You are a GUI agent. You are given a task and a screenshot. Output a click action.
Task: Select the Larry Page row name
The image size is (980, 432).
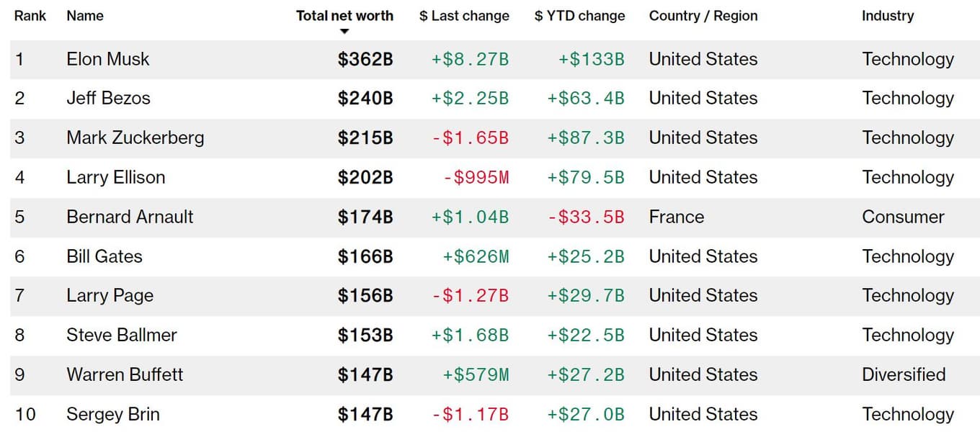click(x=110, y=295)
